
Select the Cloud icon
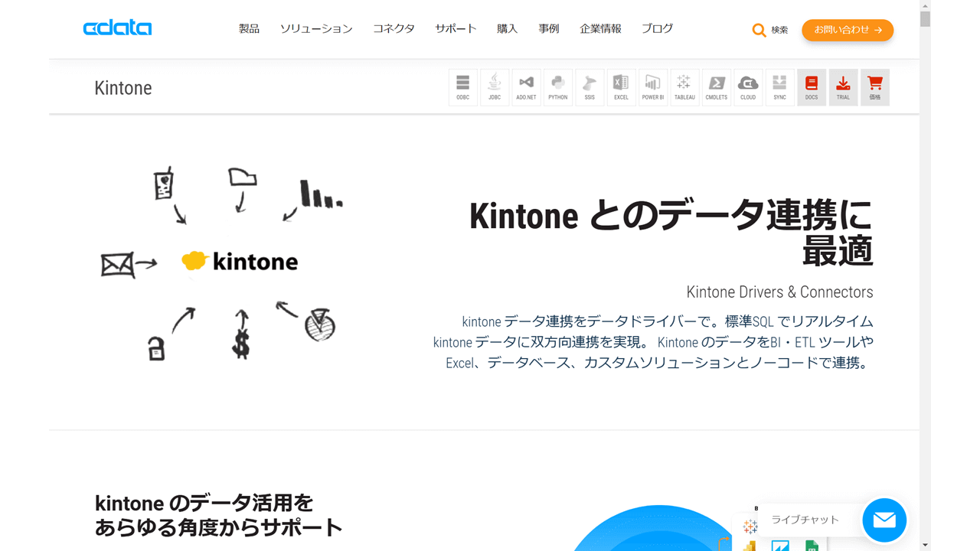coord(748,87)
